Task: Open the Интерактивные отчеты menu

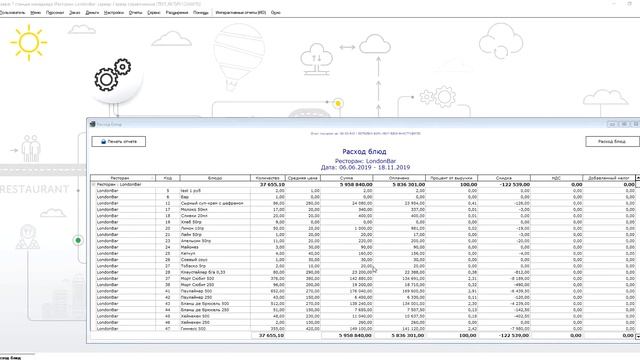Action: (240, 13)
